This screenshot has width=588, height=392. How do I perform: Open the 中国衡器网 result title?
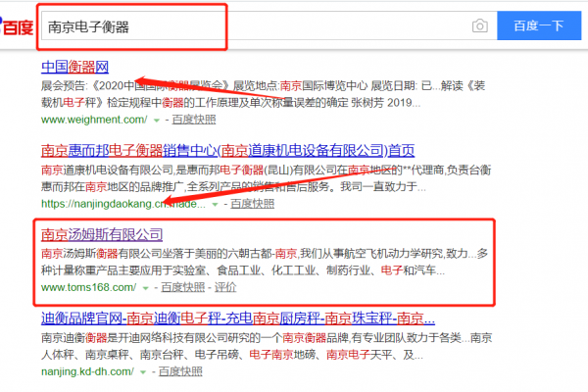[74, 67]
